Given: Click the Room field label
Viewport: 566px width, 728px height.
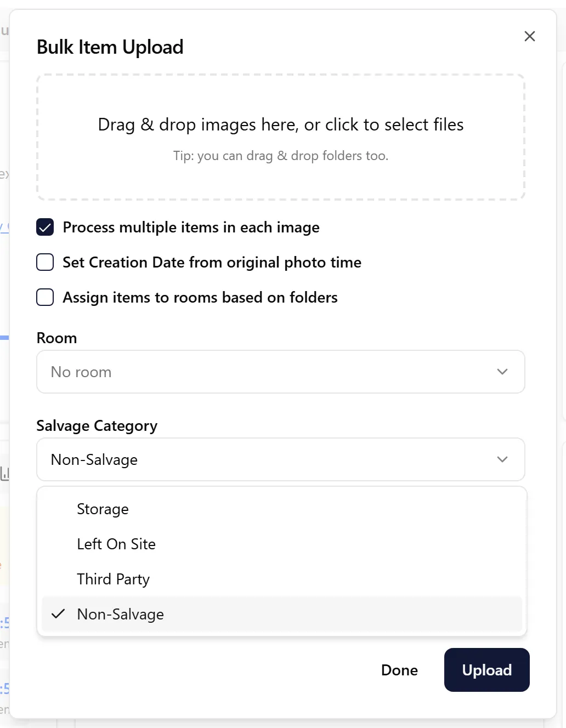Looking at the screenshot, I should click(56, 338).
